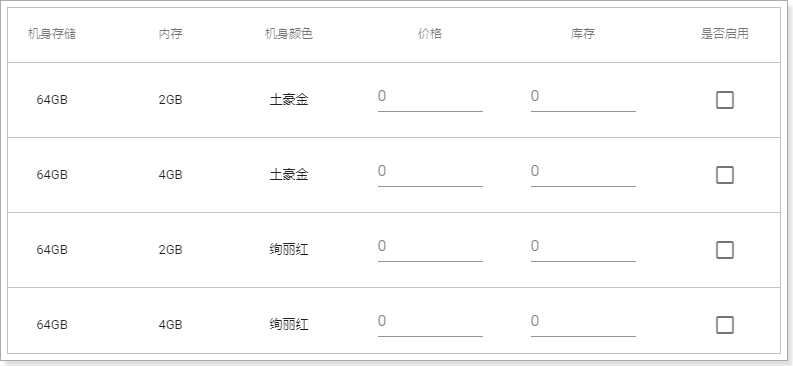Viewport: 793px width, 366px height.
Task: Select the 库存 input for 4GB 土豪金
Action: click(x=583, y=172)
